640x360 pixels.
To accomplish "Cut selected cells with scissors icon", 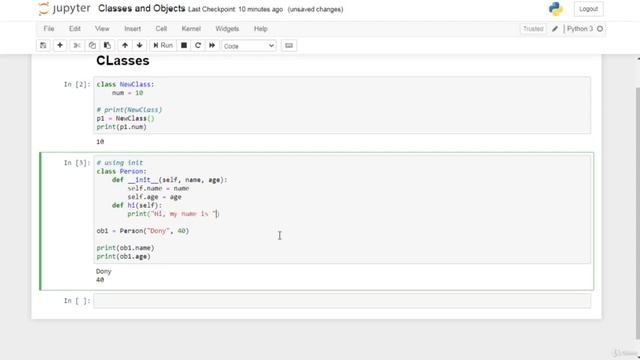I will tap(76, 45).
